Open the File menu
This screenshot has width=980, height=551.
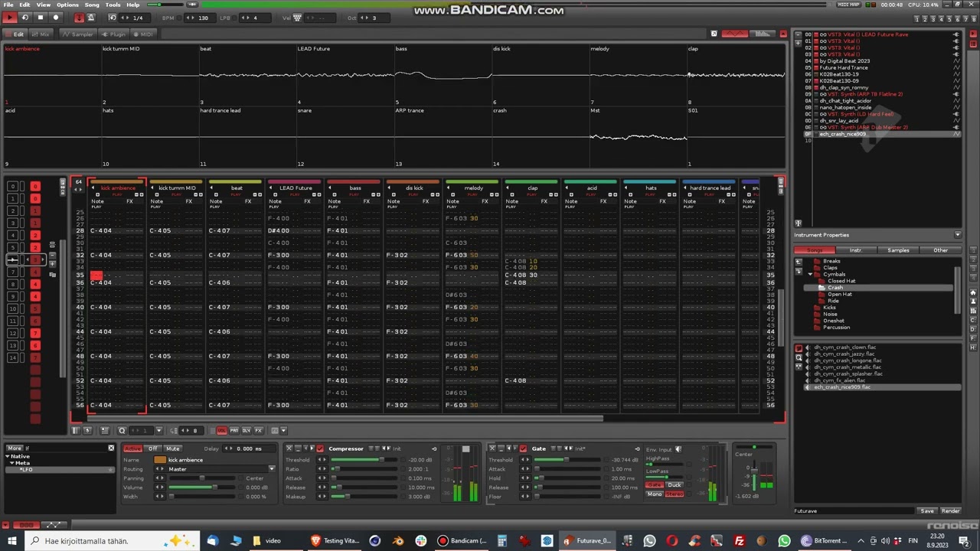[x=8, y=5]
